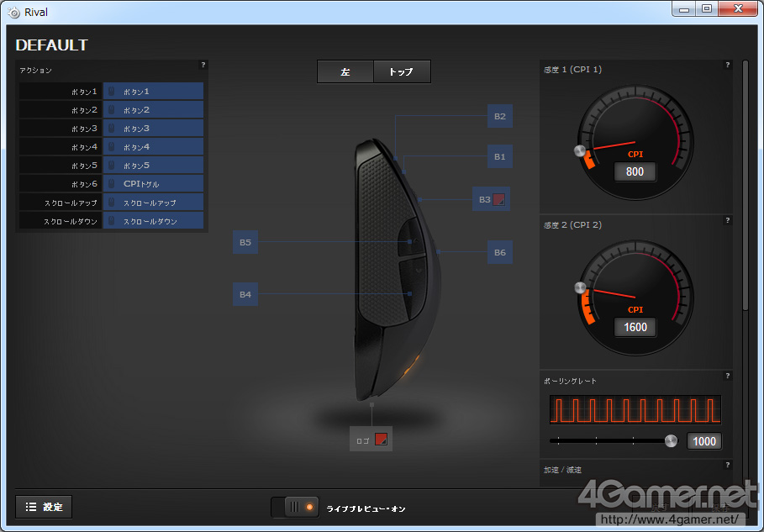Click the DEFAULT profile title
Image resolution: width=764 pixels, height=532 pixels.
coord(51,45)
